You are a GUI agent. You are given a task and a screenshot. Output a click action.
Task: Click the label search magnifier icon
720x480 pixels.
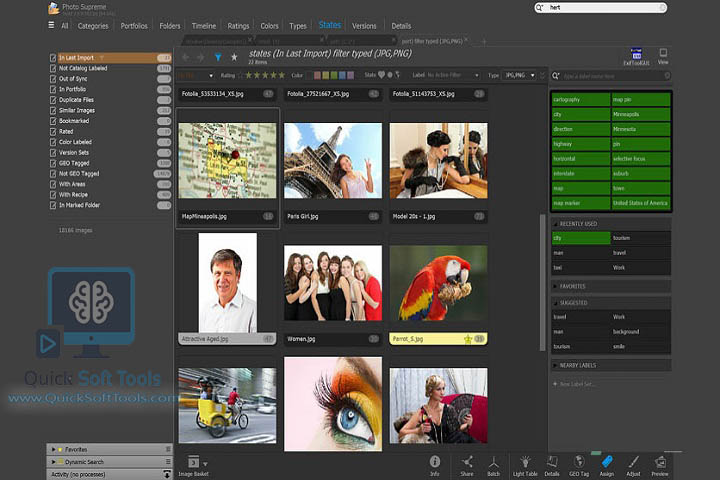[556, 76]
